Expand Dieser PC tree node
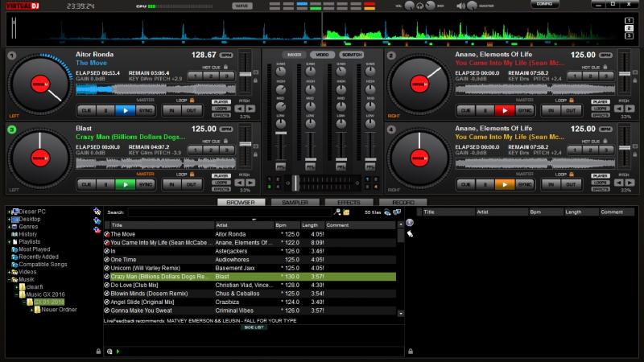Image resolution: width=644 pixels, height=362 pixels. click(x=9, y=212)
